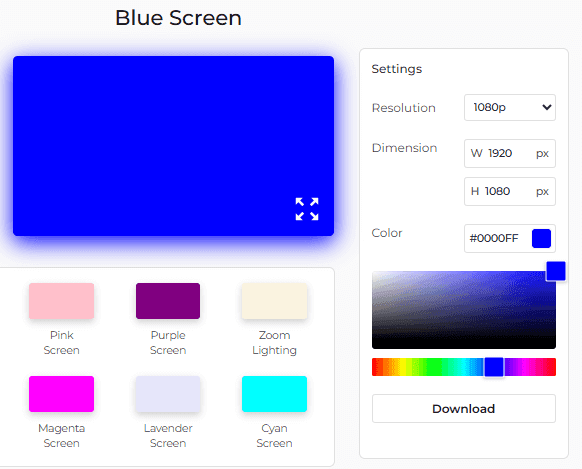The height and width of the screenshot is (469, 582).
Task: Click the Purple Screen label text
Action: [168, 342]
